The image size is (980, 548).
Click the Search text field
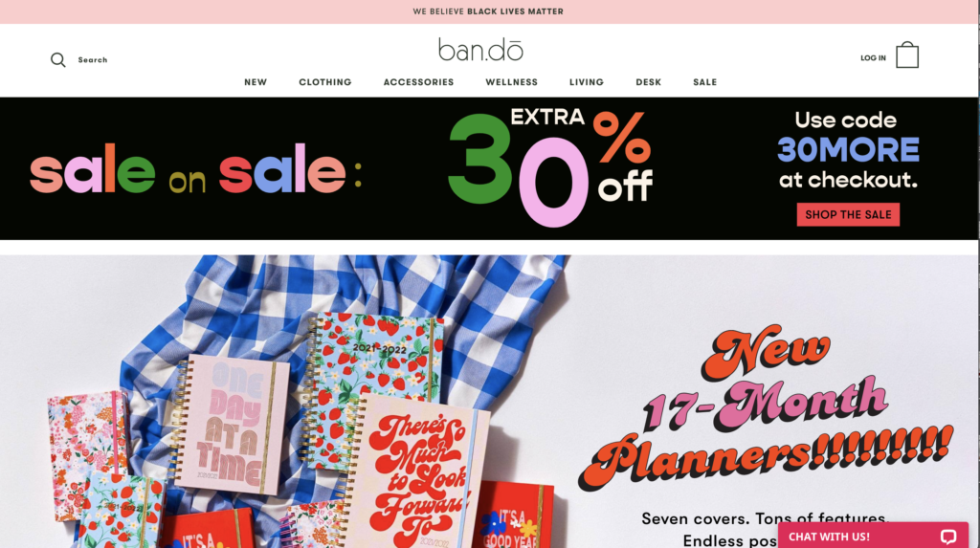click(93, 60)
